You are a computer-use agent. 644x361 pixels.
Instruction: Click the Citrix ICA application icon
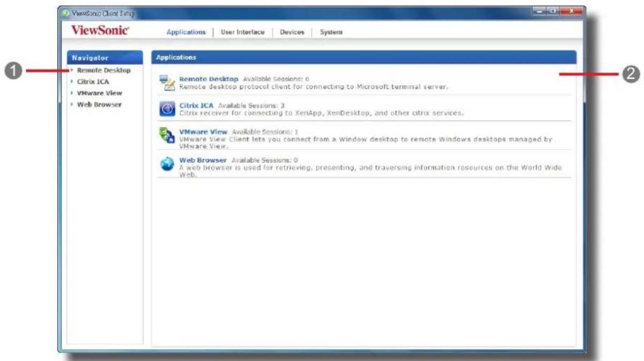pos(167,110)
